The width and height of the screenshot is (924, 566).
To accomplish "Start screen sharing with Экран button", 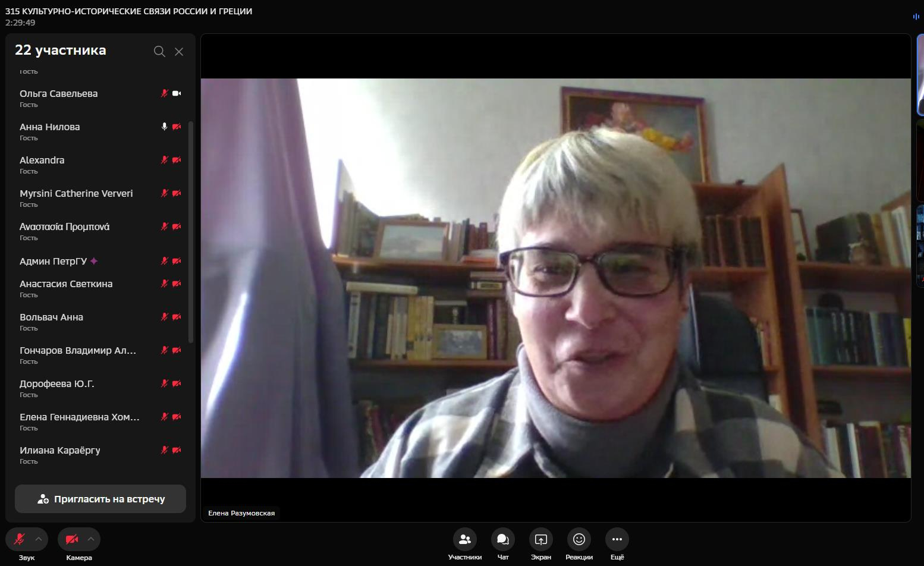I will point(540,539).
